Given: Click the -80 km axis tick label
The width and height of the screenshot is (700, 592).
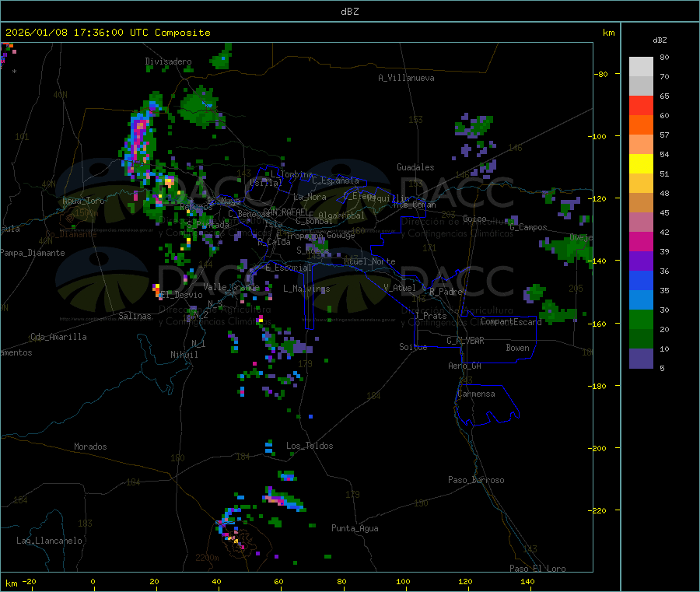Looking at the screenshot, I should click(601, 74).
